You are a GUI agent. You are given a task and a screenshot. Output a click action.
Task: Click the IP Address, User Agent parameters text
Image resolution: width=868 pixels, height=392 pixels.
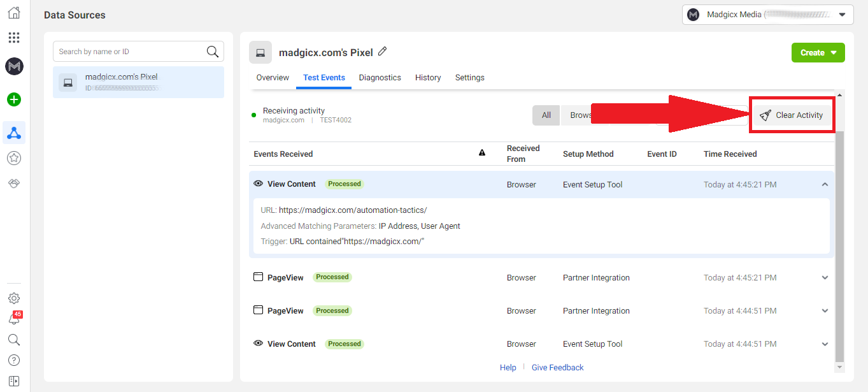click(420, 226)
